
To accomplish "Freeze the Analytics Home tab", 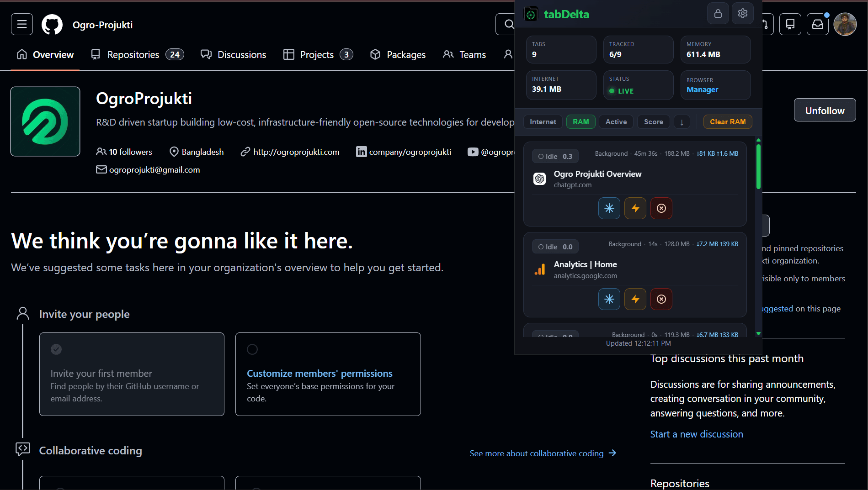I will (609, 299).
